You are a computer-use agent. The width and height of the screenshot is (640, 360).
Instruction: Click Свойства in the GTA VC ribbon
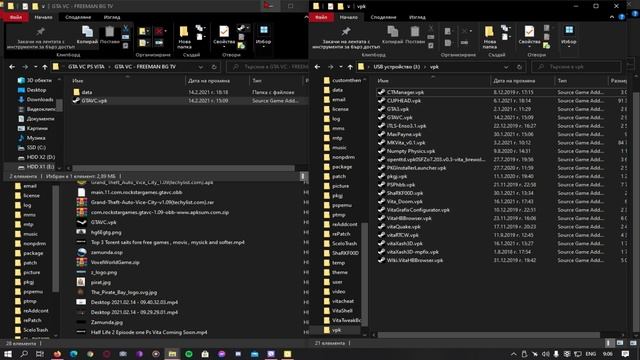click(x=224, y=35)
